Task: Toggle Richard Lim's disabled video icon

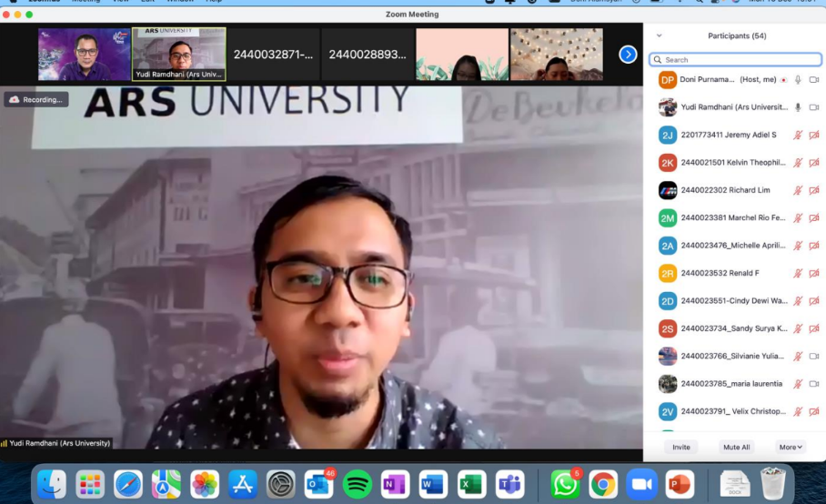Action: (x=814, y=190)
